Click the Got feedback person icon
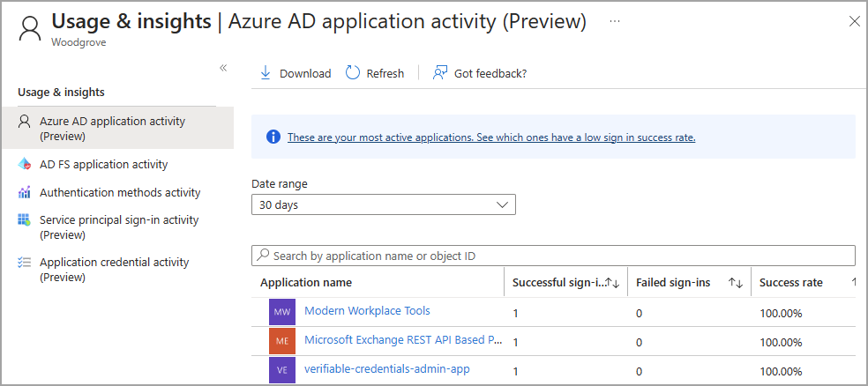This screenshot has width=868, height=386. (440, 73)
